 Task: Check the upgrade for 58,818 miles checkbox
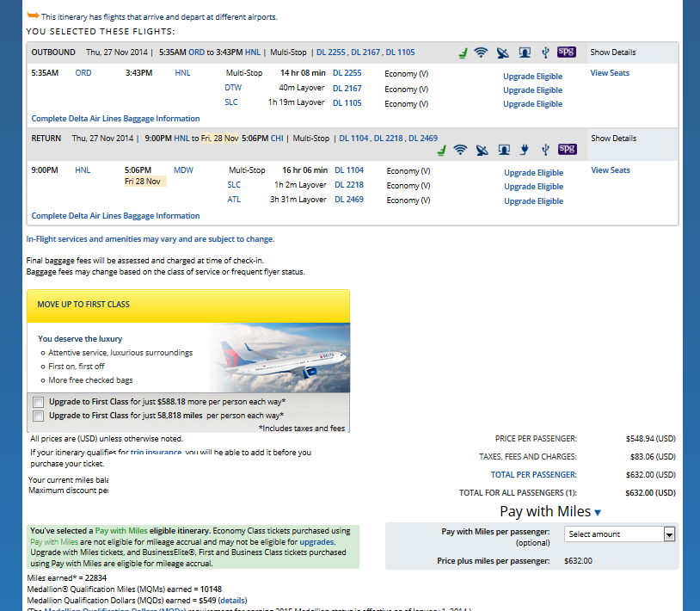point(38,416)
